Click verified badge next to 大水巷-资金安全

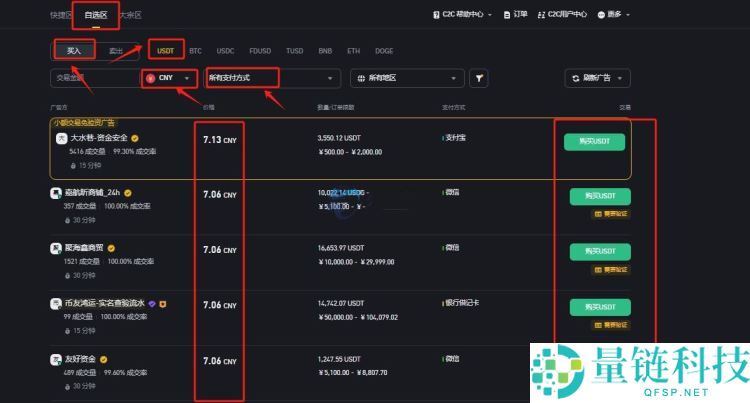135,138
